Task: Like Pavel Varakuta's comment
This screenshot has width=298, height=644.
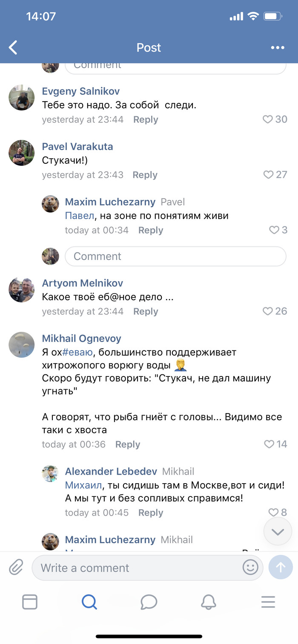Action: [269, 175]
